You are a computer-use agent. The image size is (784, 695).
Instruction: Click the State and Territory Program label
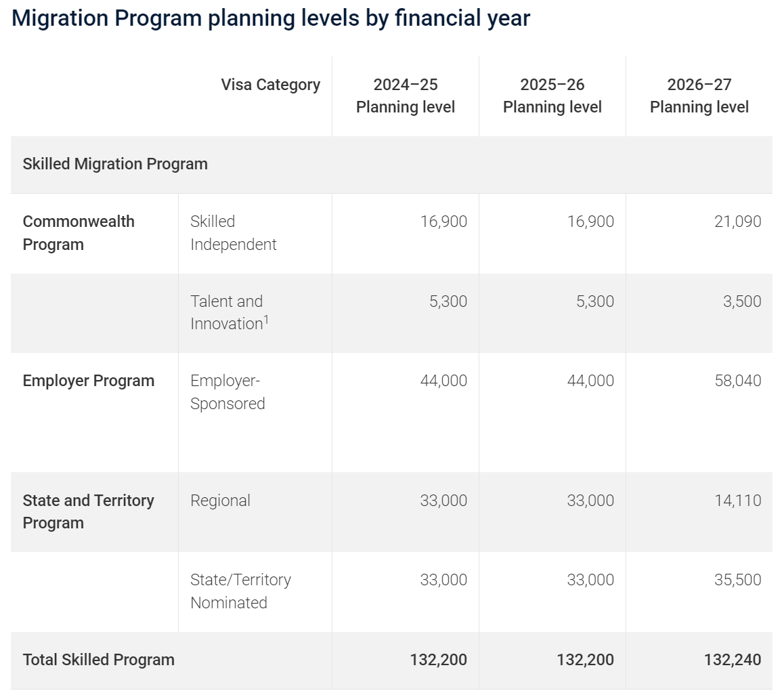(x=89, y=511)
